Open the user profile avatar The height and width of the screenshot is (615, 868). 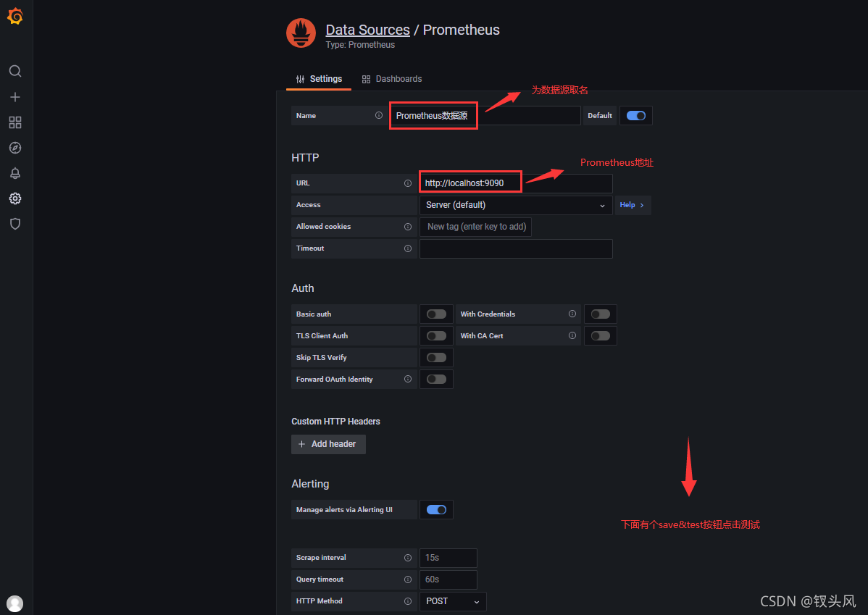[15, 603]
